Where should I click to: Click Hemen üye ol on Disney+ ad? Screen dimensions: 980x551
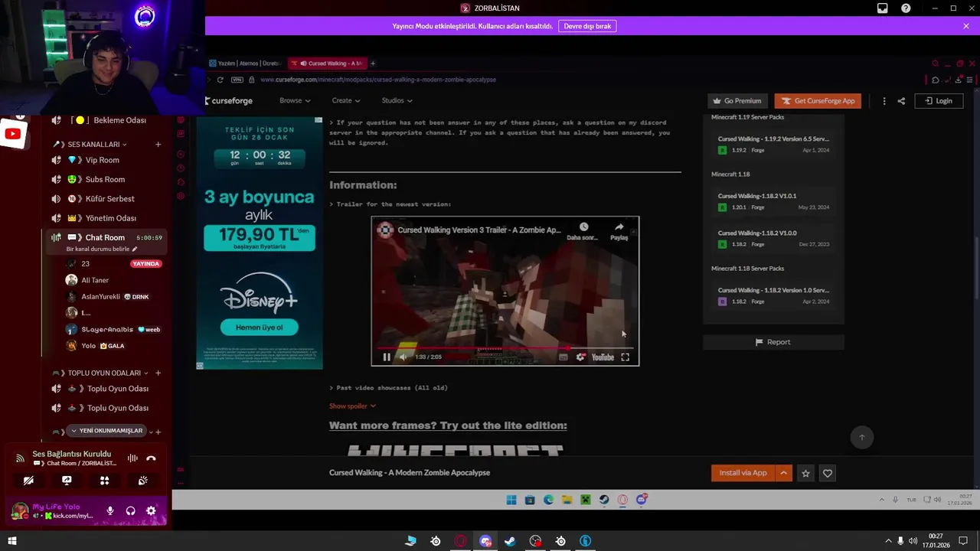click(259, 328)
